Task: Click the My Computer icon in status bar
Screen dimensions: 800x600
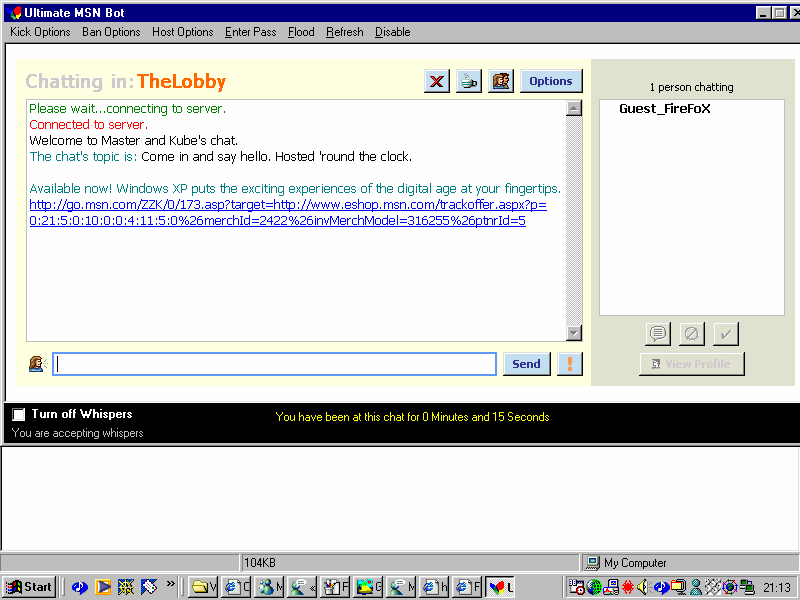Action: tap(592, 563)
